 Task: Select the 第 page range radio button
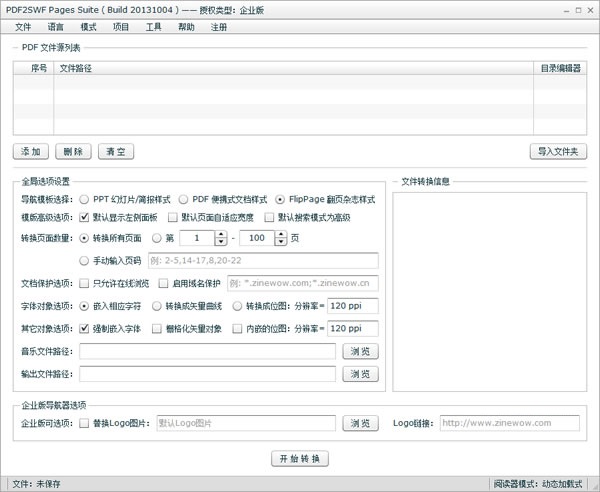[x=157, y=238]
